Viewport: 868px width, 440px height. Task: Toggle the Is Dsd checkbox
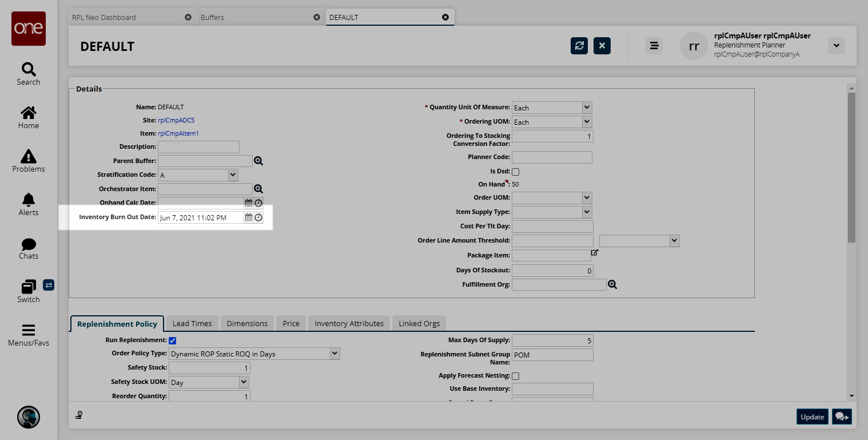pos(515,172)
